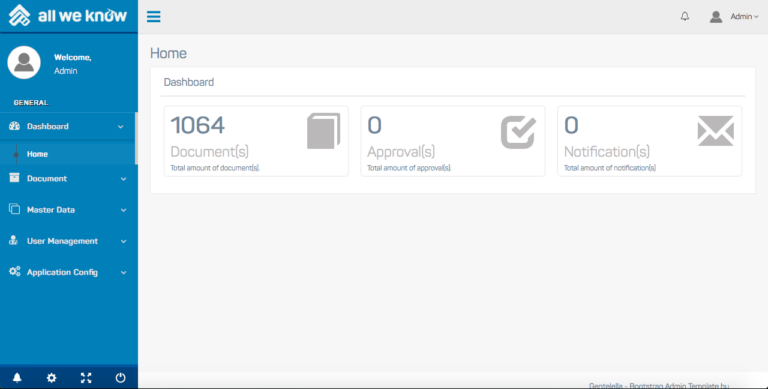Click the Master Data copy icon

click(x=14, y=209)
